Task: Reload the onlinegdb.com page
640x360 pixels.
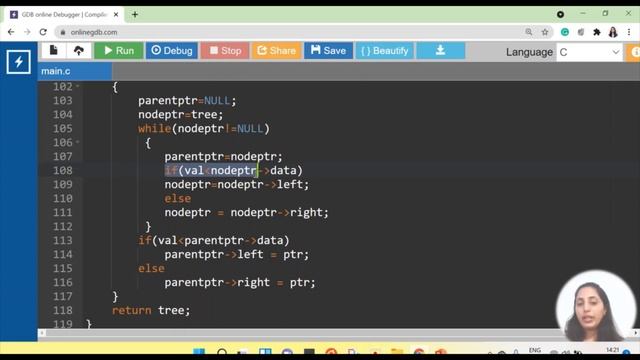Action: click(43, 32)
